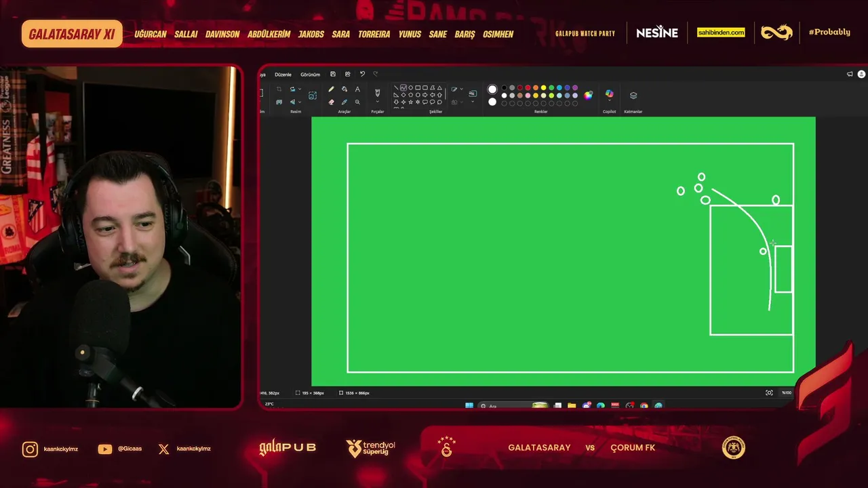Click the Windows Start button
868x488 pixels.
[x=469, y=405]
